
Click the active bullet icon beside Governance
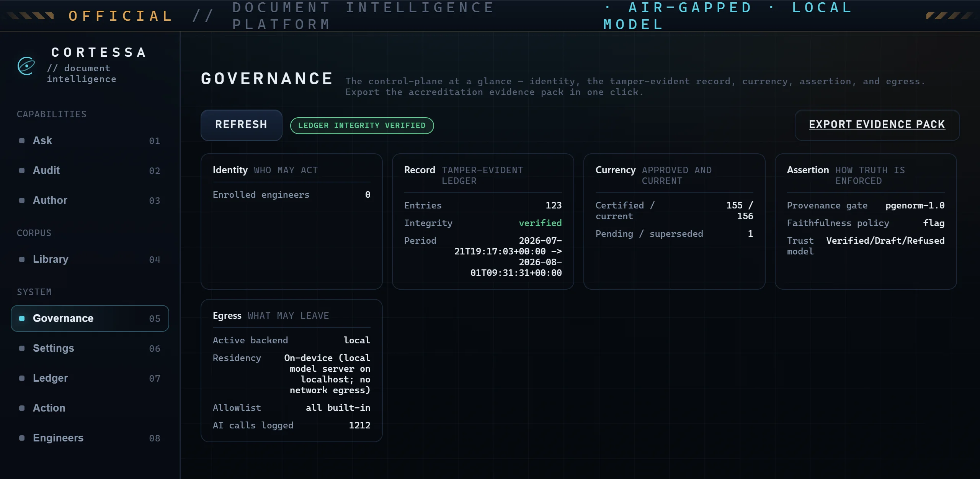coord(22,318)
